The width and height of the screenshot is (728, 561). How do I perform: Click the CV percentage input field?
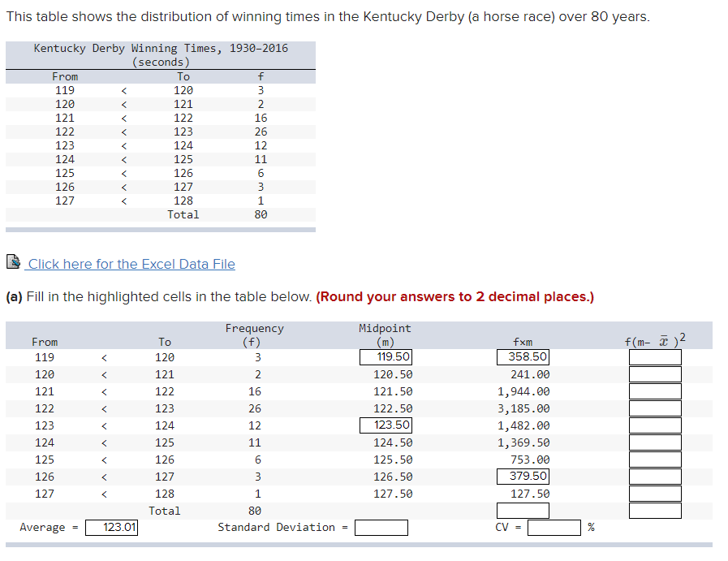(x=553, y=527)
